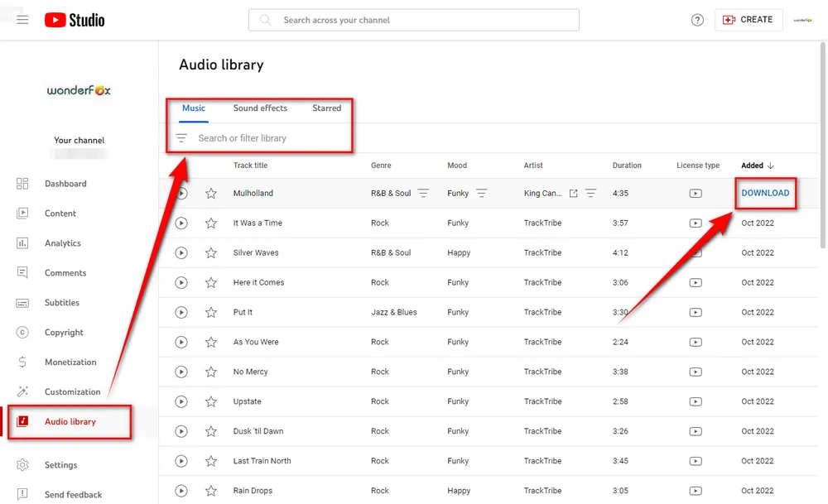Screen dimensions: 828x504
Task: Open the hamburger navigation menu
Action: (22, 20)
